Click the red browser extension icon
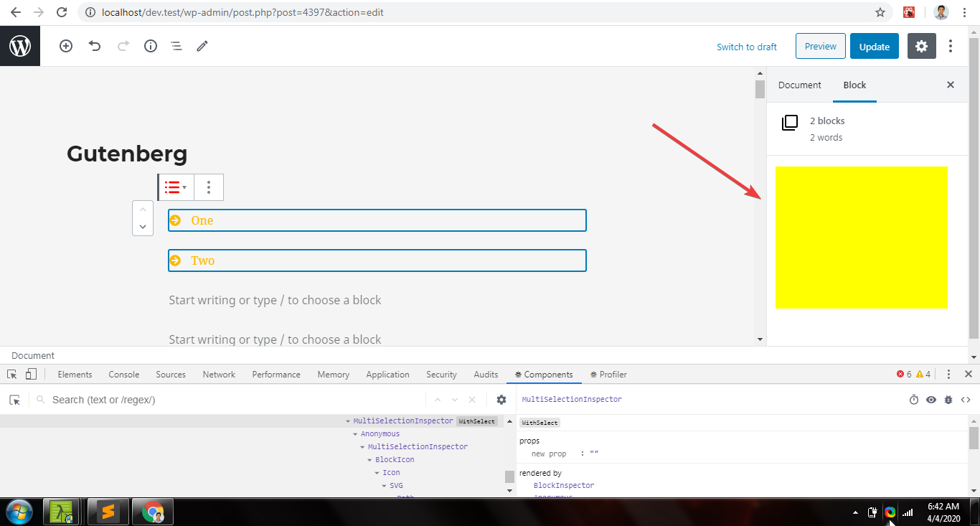 908,12
